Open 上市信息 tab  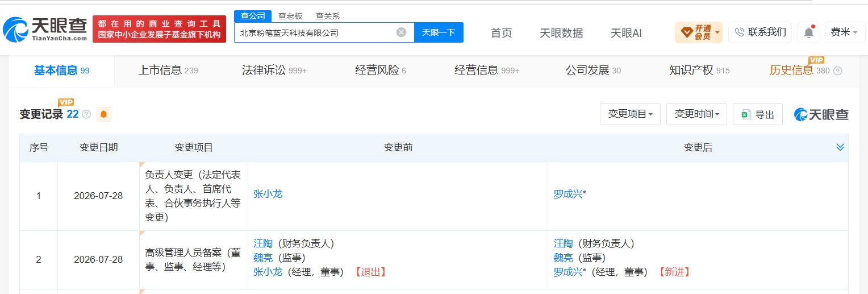(x=168, y=71)
